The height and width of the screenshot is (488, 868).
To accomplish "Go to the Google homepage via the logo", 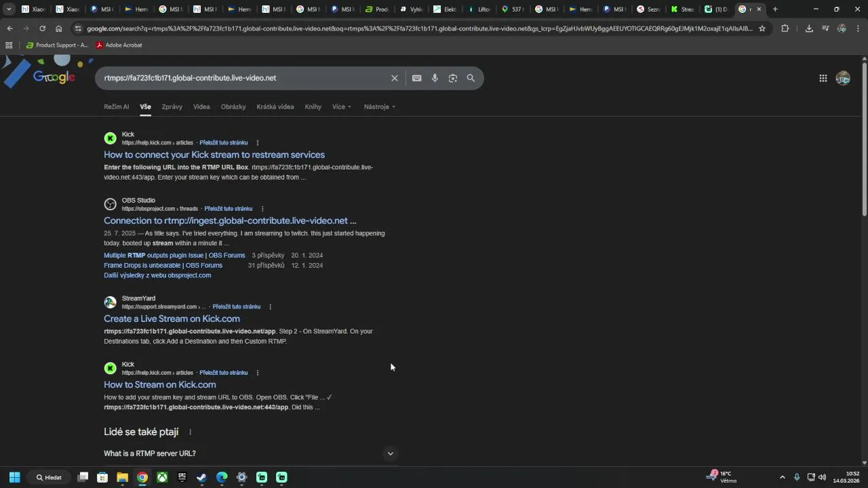I will pos(54,77).
